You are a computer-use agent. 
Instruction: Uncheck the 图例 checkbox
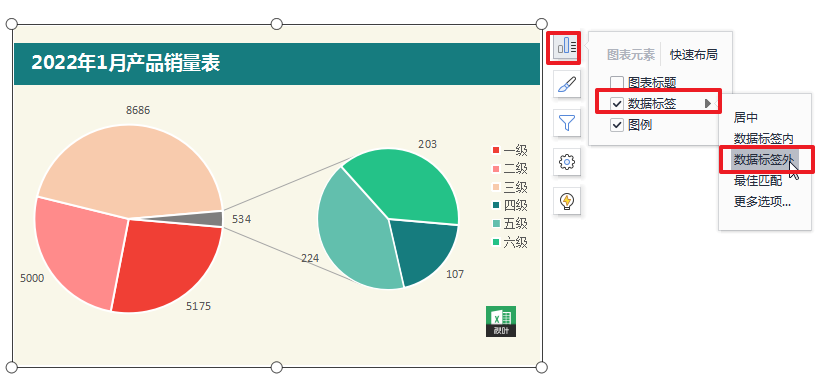617,125
